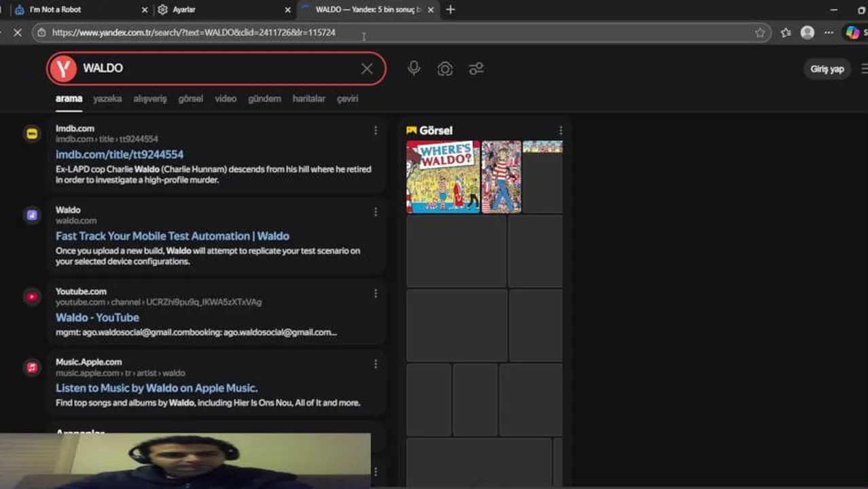Viewport: 868px width, 489px height.
Task: Open more options for the waldo.com result
Action: point(376,212)
